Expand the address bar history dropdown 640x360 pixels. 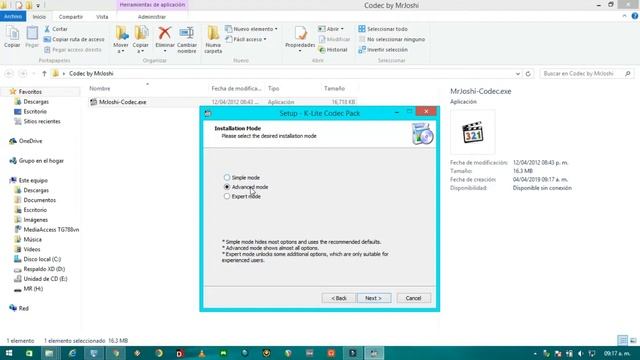click(x=518, y=74)
